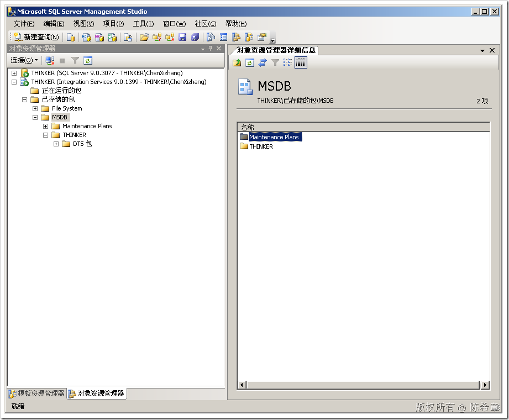This screenshot has width=509, height=420.
Task: Collapse the THINKER Integration Services node
Action: click(14, 82)
